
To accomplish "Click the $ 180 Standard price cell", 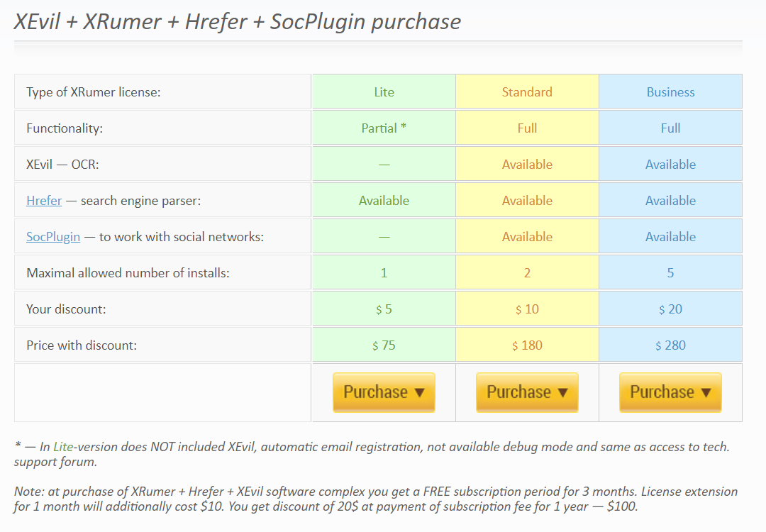I will (x=527, y=345).
